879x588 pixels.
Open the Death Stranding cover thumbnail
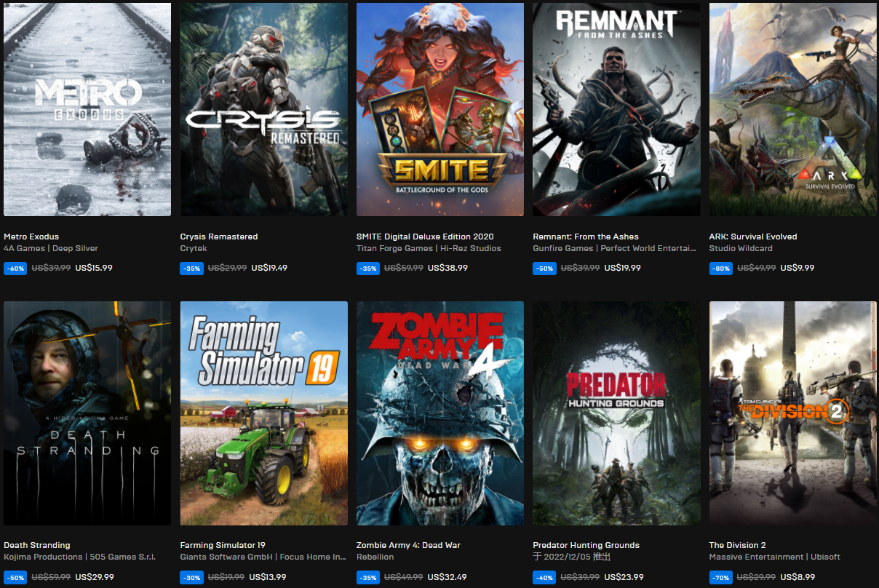tap(87, 413)
